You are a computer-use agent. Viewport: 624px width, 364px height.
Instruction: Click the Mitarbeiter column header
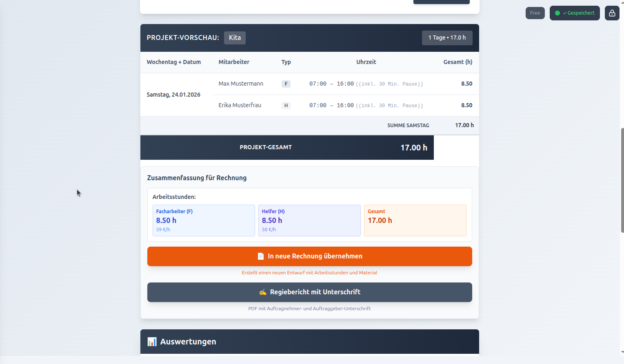tap(234, 62)
